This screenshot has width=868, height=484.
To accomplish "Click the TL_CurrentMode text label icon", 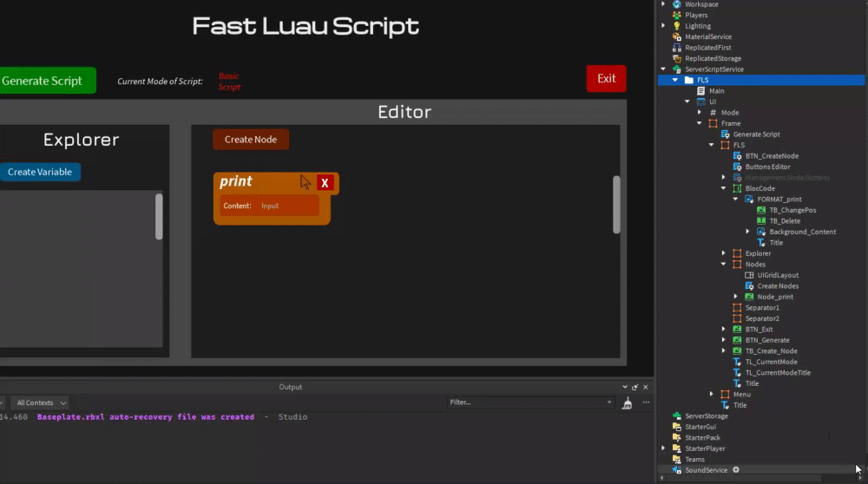I will tap(737, 362).
